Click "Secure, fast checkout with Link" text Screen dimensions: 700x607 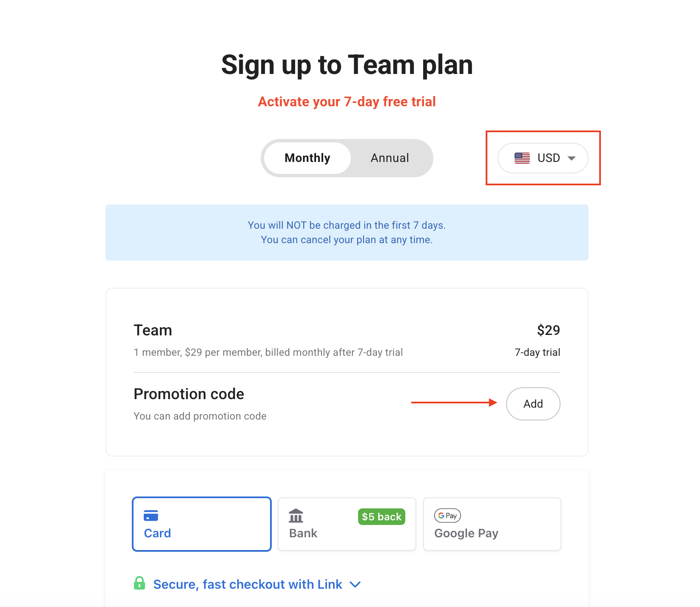pyautogui.click(x=248, y=584)
